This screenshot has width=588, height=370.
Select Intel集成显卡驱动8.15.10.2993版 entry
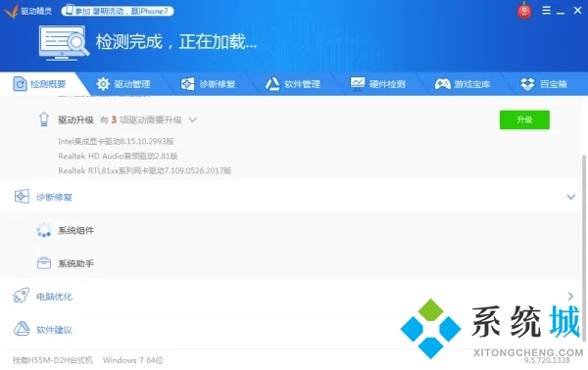pyautogui.click(x=116, y=141)
